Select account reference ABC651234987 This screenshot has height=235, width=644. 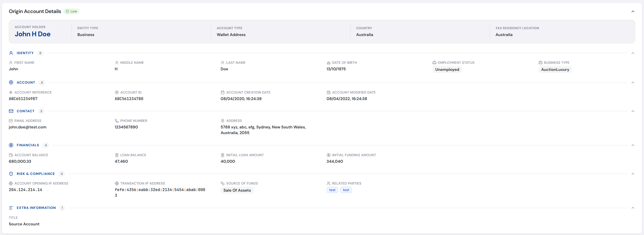(x=23, y=99)
